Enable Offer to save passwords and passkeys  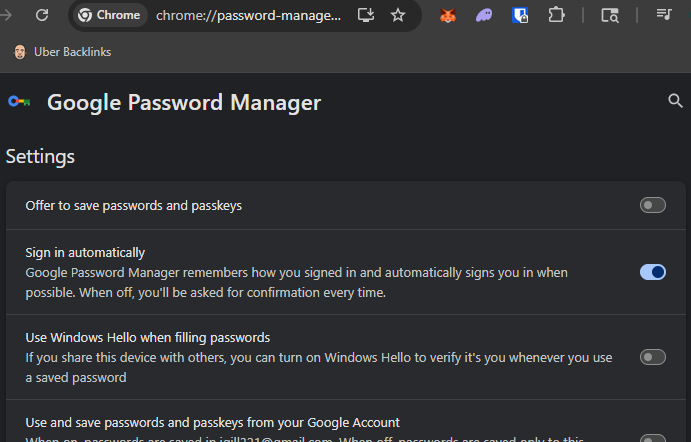coord(652,205)
